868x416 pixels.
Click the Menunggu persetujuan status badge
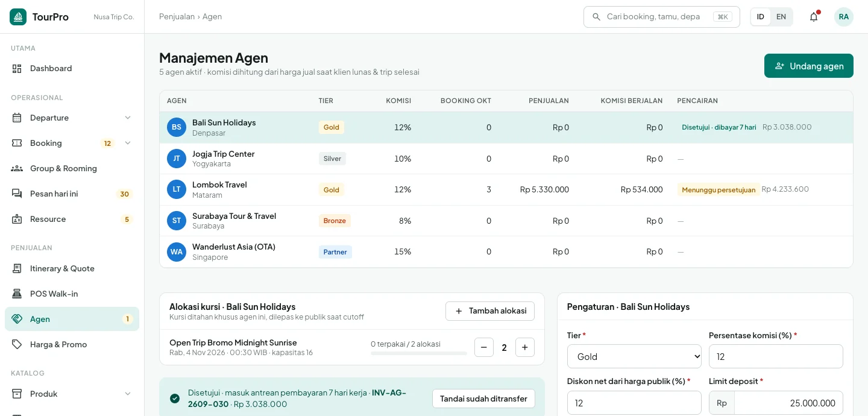(x=719, y=190)
